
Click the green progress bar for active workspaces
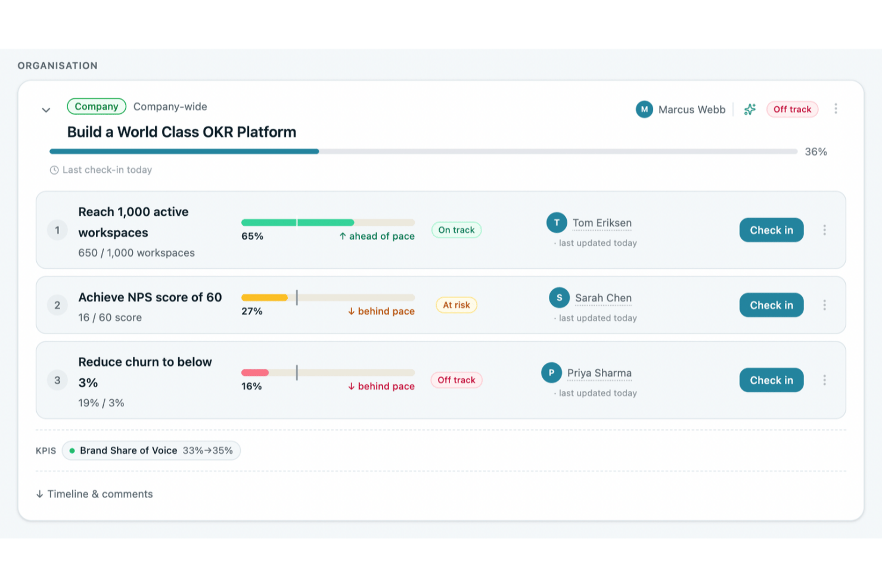tap(328, 223)
